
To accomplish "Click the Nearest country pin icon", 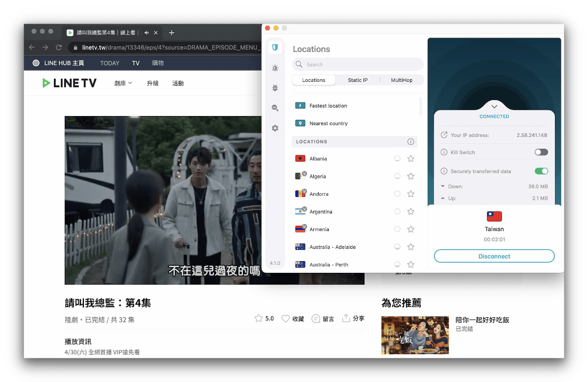I will [300, 123].
